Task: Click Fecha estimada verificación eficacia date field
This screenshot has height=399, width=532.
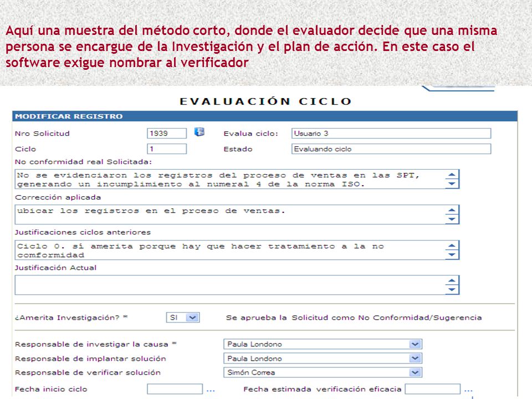Action: (433, 389)
